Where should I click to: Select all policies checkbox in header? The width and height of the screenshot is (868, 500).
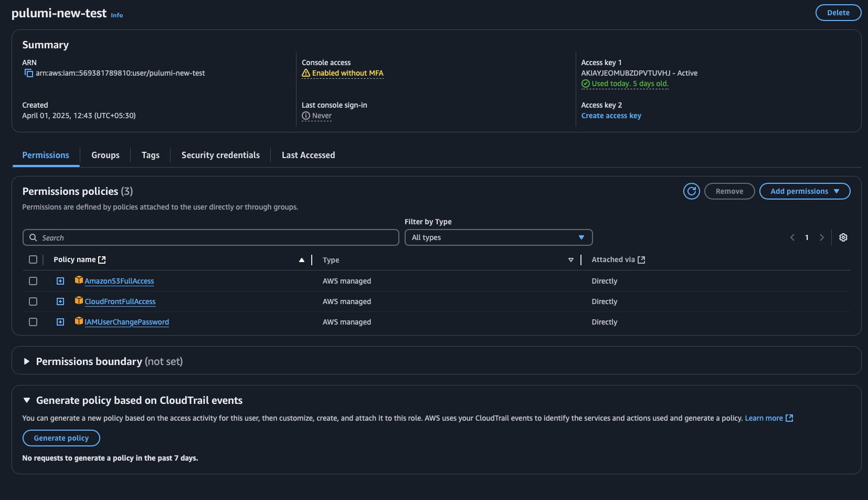pos(33,259)
